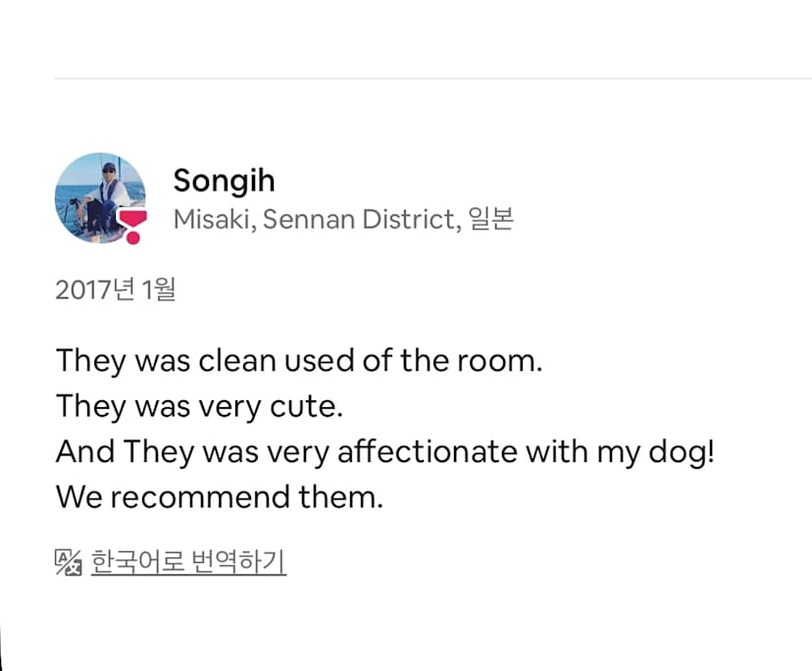The height and width of the screenshot is (671, 812).
Task: Click the line 'We recommend them.'
Action: (x=219, y=497)
